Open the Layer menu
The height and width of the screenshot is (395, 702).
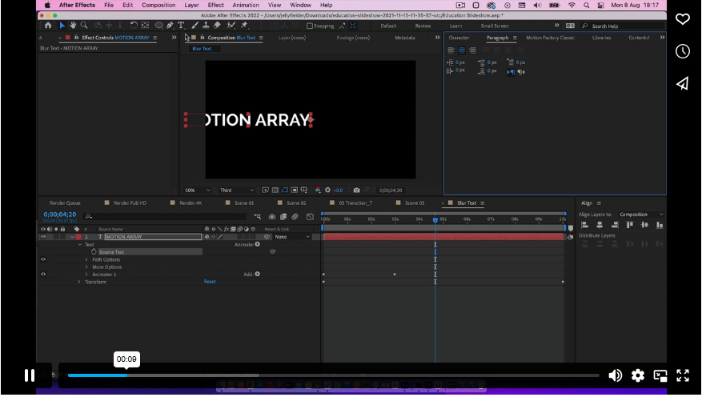[192, 5]
